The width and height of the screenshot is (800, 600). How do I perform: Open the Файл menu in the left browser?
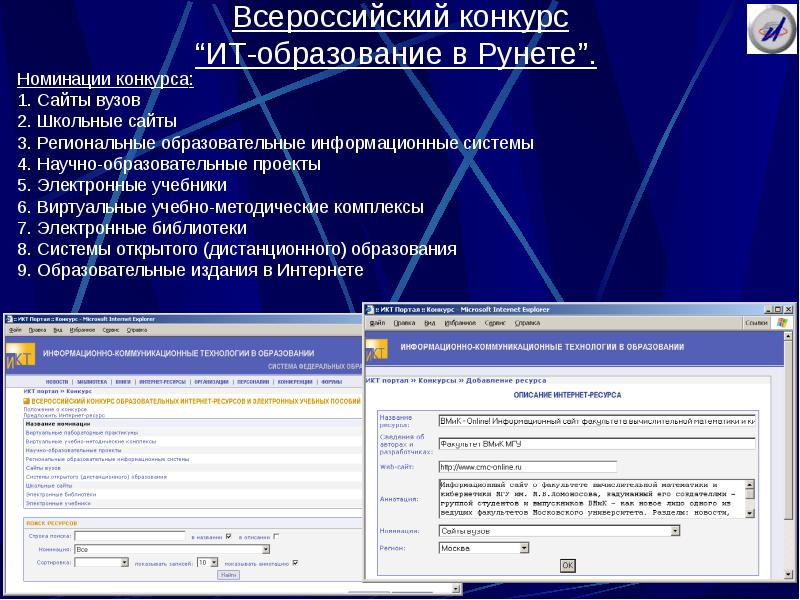pyautogui.click(x=14, y=329)
